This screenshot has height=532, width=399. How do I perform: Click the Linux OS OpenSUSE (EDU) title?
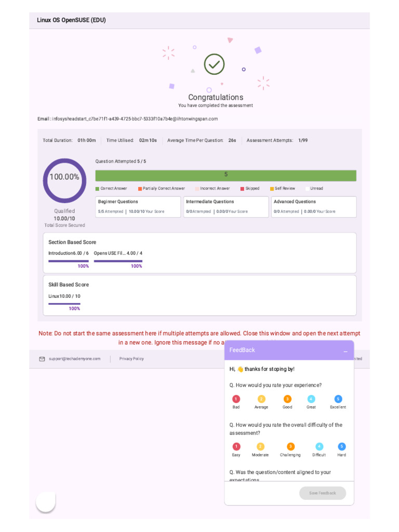(x=71, y=20)
